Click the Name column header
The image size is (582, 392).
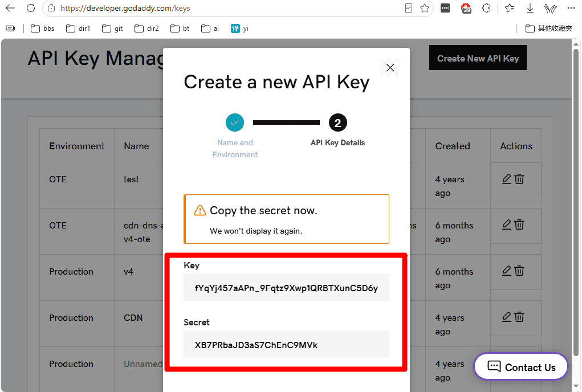click(136, 146)
